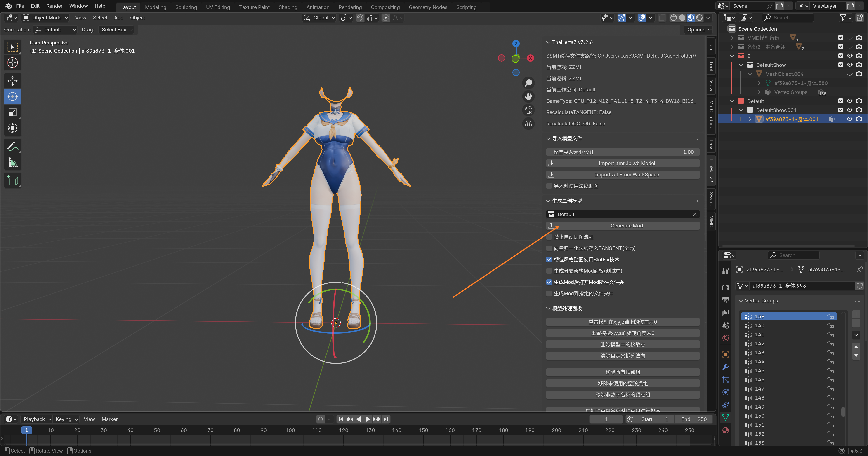Hide af39a873-1-身体.001 with eye icon
The image size is (868, 456).
coord(849,119)
